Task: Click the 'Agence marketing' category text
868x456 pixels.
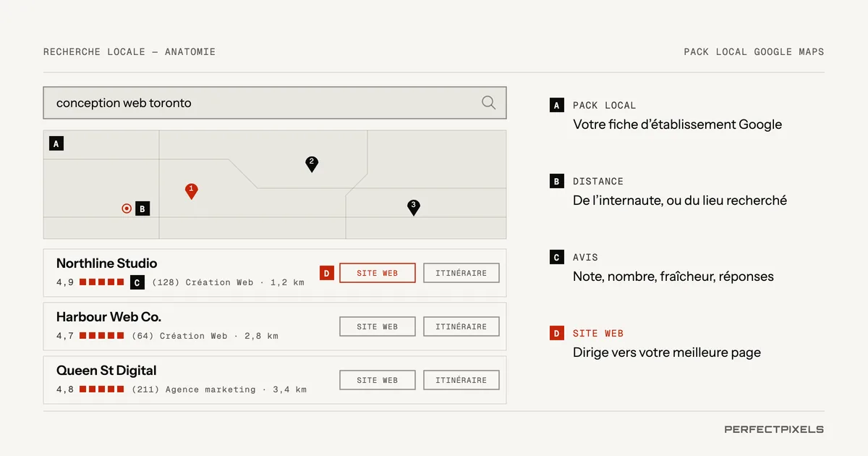Action: click(210, 389)
